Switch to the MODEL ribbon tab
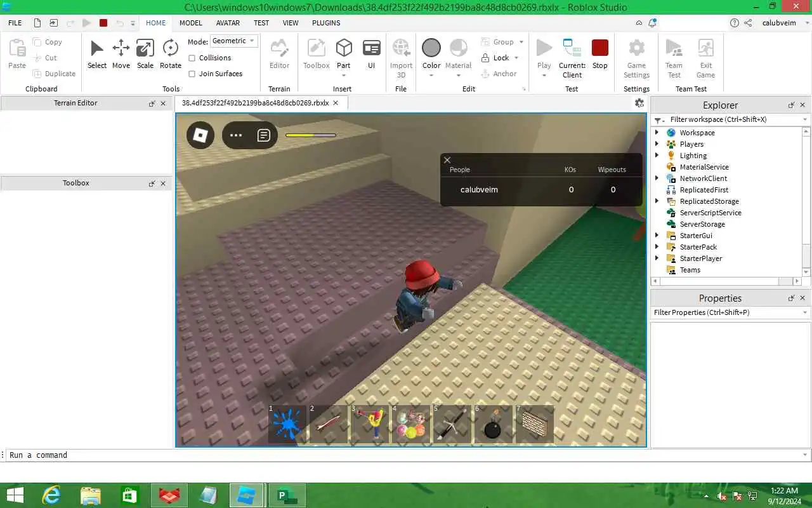 (191, 23)
